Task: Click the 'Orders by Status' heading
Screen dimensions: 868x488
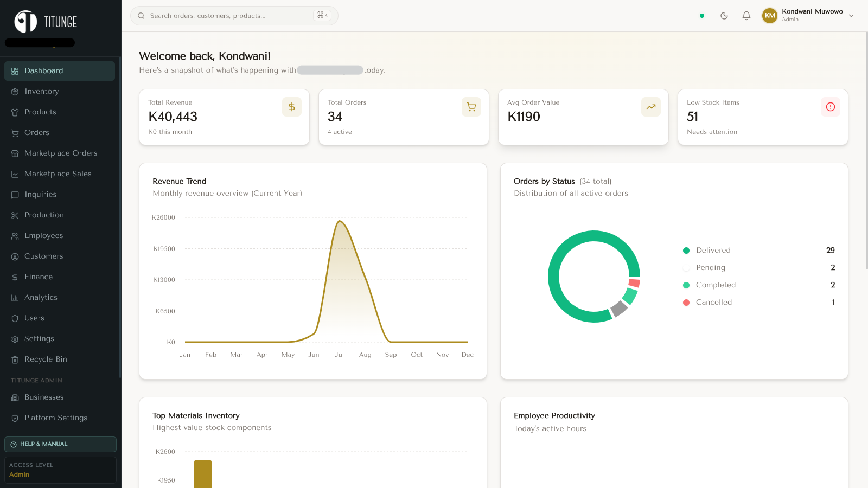Action: click(x=544, y=181)
